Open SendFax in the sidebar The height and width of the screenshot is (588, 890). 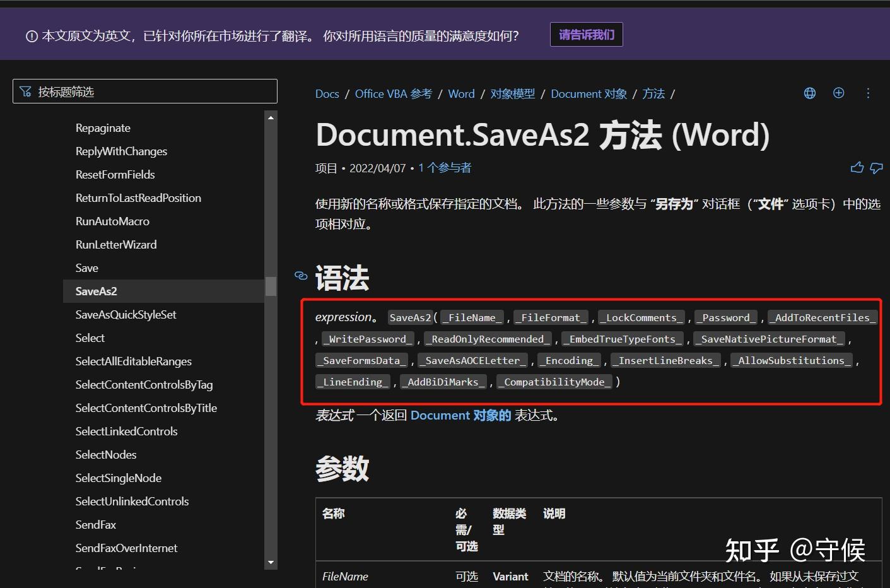coord(96,525)
